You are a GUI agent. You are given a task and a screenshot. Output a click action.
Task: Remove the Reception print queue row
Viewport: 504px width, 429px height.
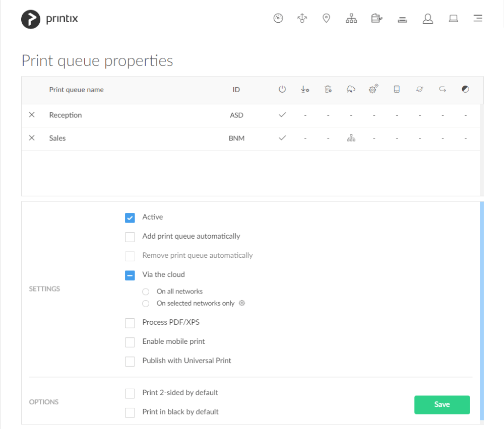pos(31,115)
